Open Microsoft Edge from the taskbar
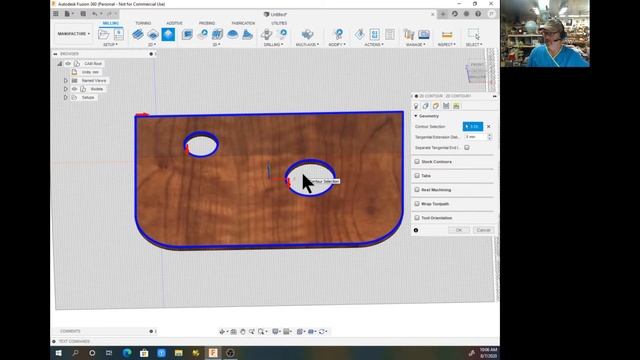The width and height of the screenshot is (640, 360). click(x=127, y=353)
